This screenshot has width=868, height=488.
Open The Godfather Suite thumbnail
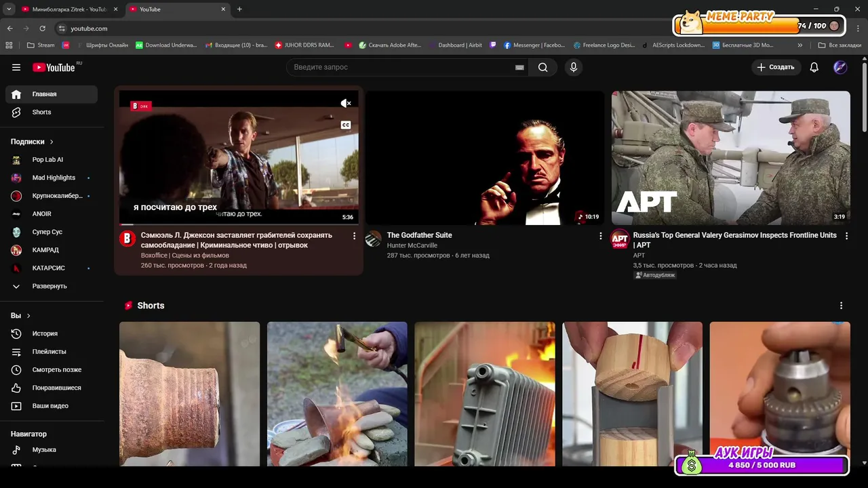coord(485,157)
